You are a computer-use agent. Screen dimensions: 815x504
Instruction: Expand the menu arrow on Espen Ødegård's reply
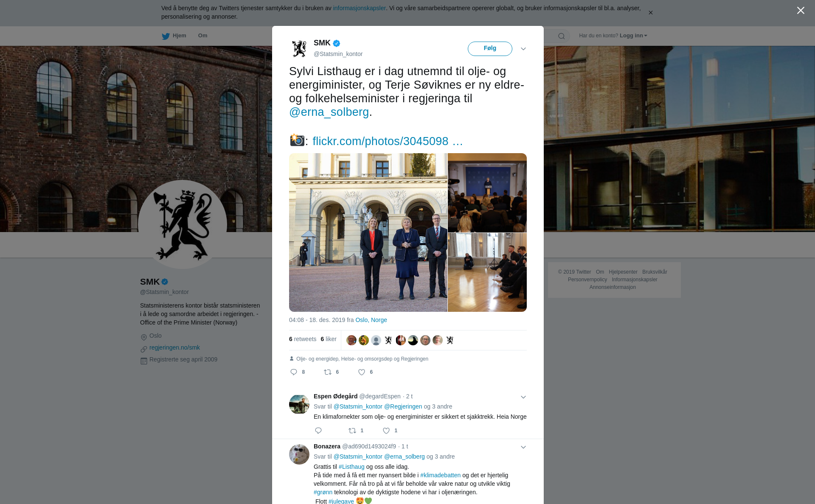tap(523, 397)
